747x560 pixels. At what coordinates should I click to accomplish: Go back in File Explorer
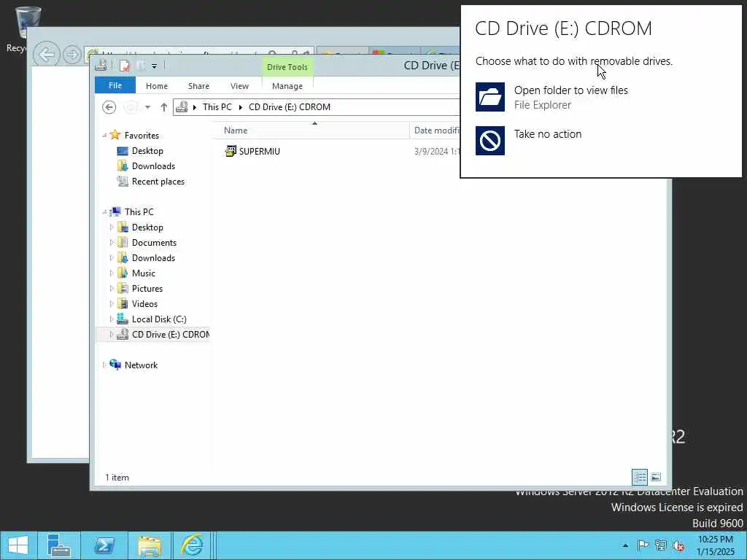(109, 107)
